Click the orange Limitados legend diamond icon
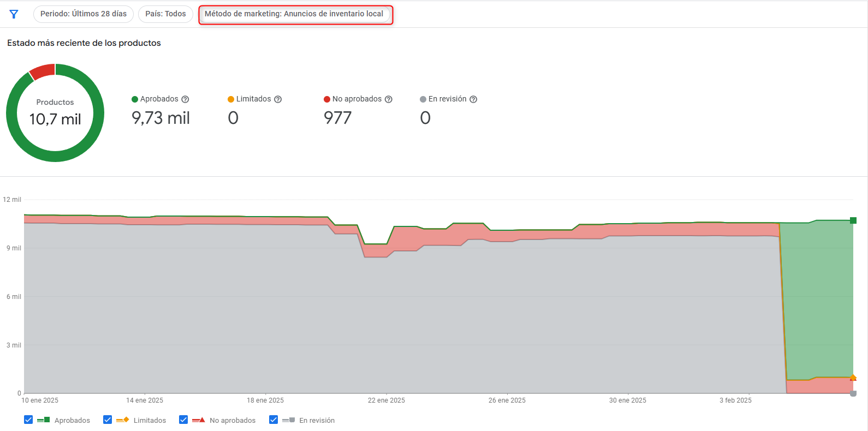Image resolution: width=868 pixels, height=431 pixels. pos(123,420)
